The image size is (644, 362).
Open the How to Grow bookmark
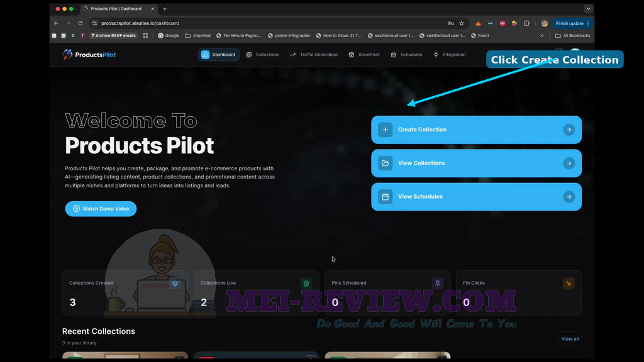click(339, 36)
